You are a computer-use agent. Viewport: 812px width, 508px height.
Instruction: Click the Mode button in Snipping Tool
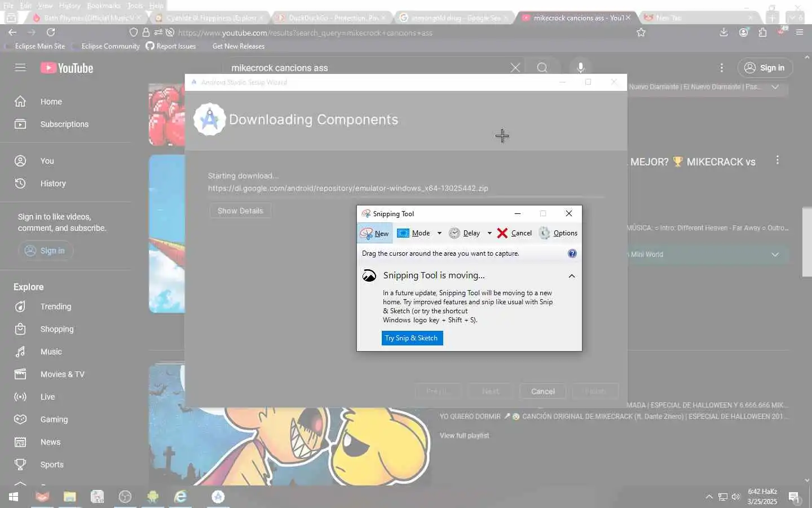point(414,233)
